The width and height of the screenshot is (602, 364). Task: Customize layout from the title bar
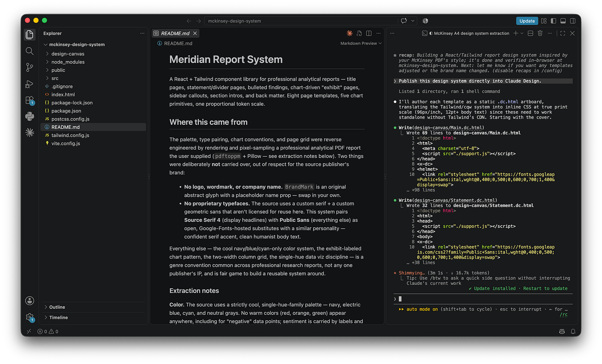(544, 21)
